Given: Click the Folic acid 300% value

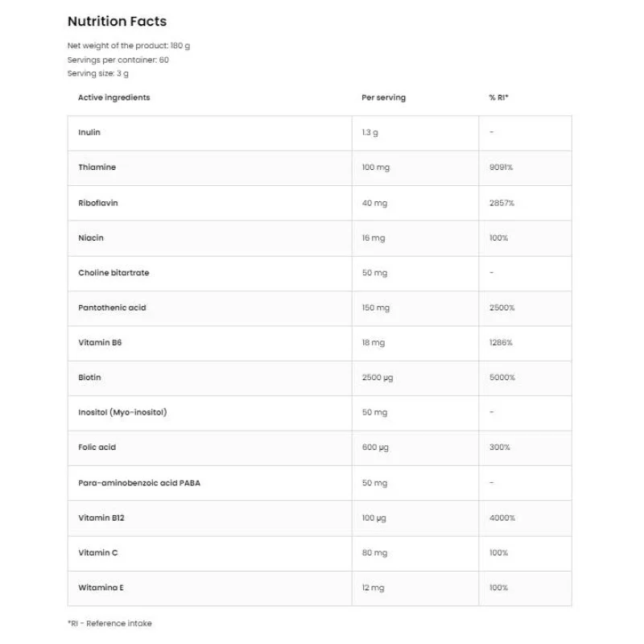Looking at the screenshot, I should (x=499, y=447).
